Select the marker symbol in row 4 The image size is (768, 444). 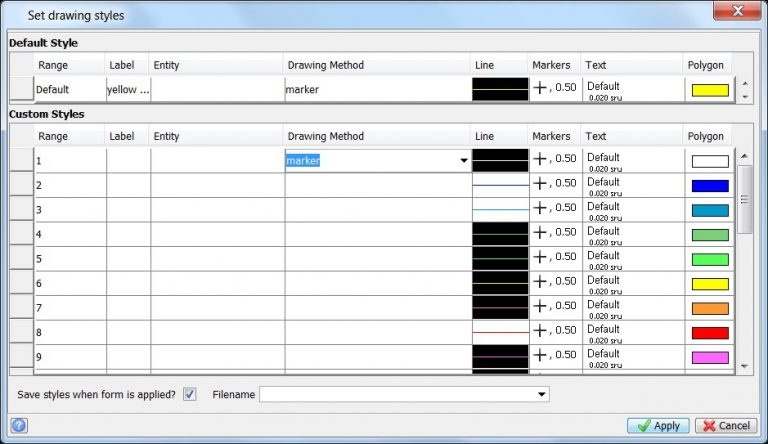pos(540,233)
